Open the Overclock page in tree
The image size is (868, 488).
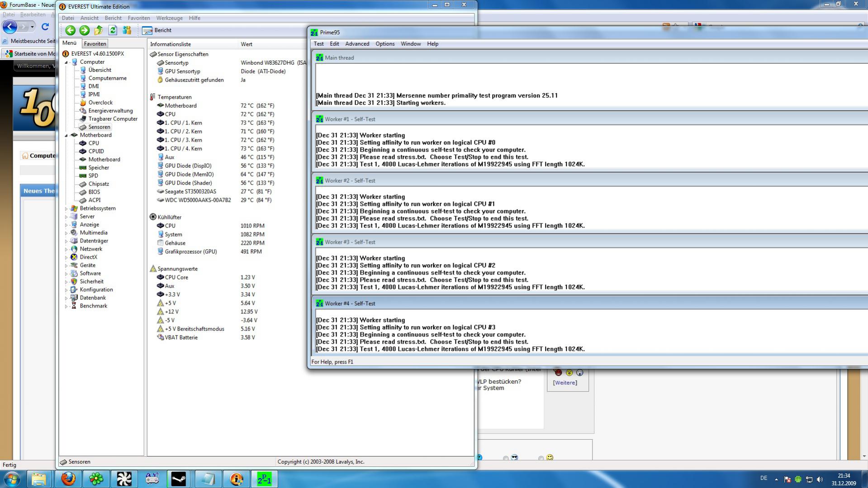pyautogui.click(x=100, y=103)
